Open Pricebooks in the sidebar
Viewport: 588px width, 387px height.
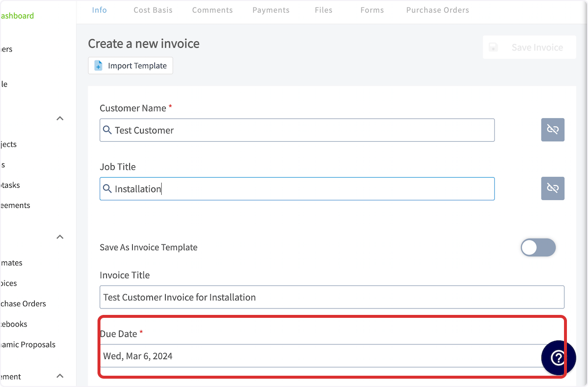14,324
